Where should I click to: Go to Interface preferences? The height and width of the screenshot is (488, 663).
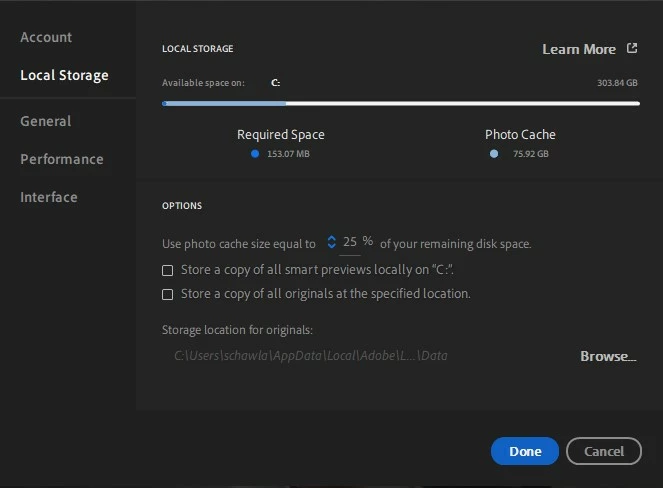[x=49, y=197]
